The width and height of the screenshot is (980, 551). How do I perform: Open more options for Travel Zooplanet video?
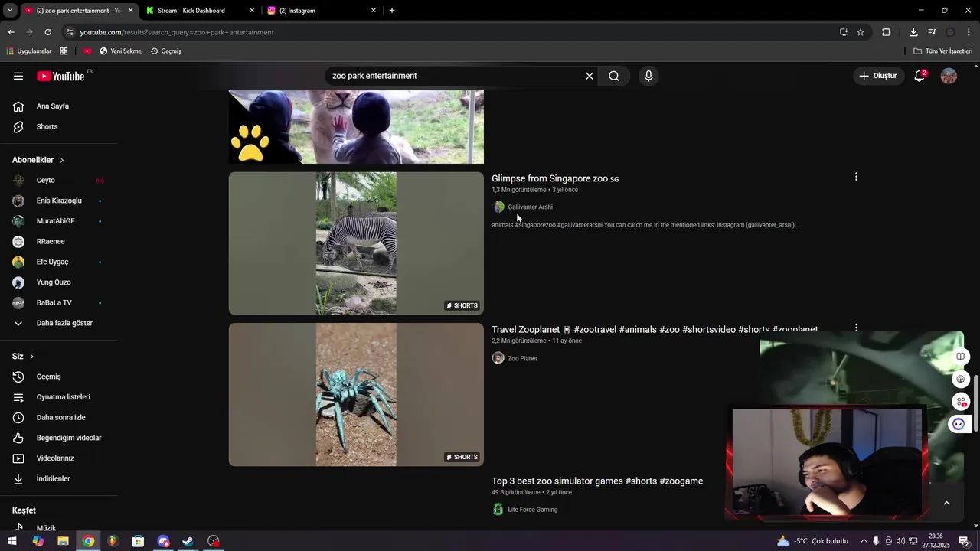point(856,327)
